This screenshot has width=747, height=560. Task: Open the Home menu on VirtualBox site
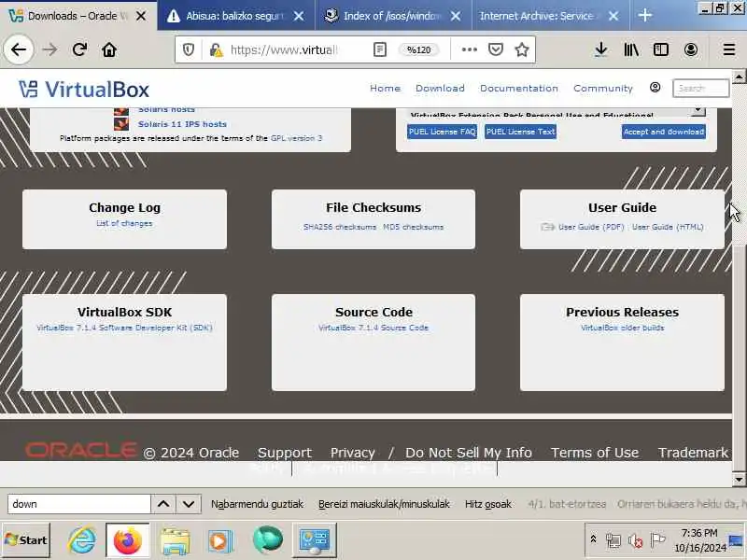(385, 88)
